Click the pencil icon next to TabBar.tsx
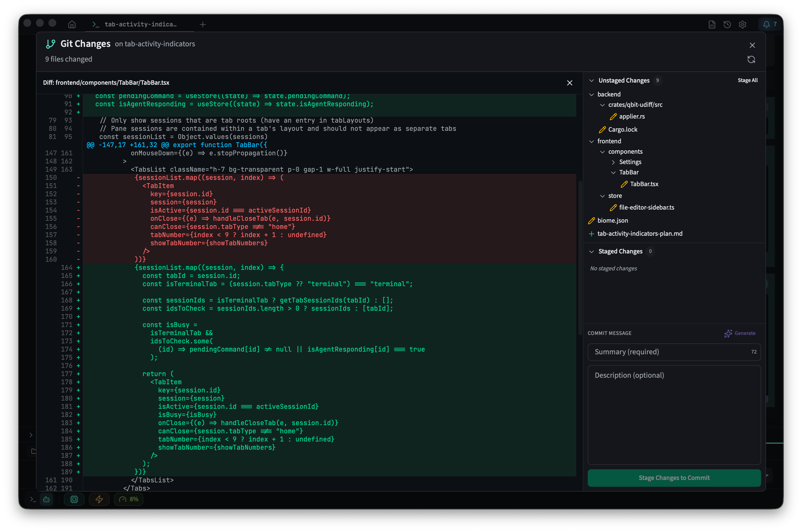The image size is (802, 532). (x=624, y=184)
